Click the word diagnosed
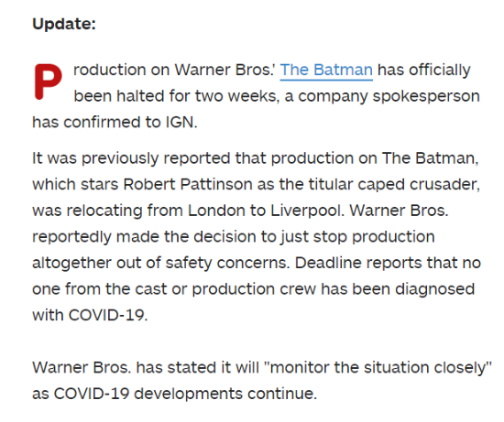504x422 pixels. (434, 289)
